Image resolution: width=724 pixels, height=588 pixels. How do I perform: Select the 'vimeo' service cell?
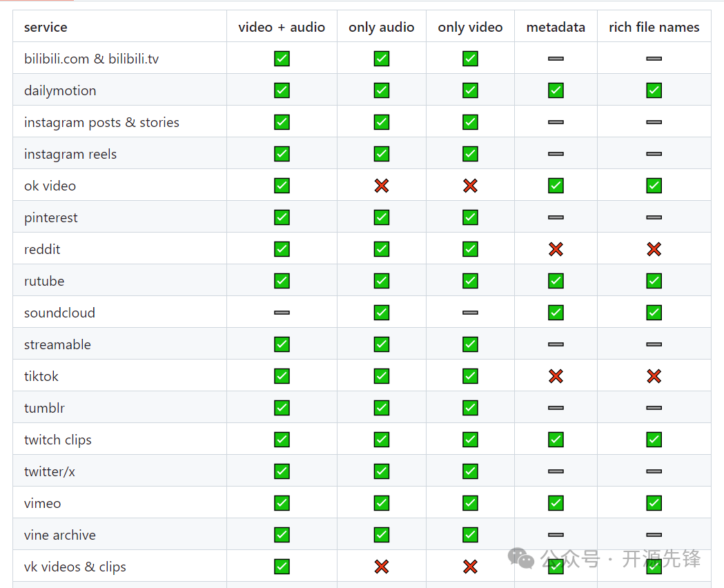click(119, 502)
